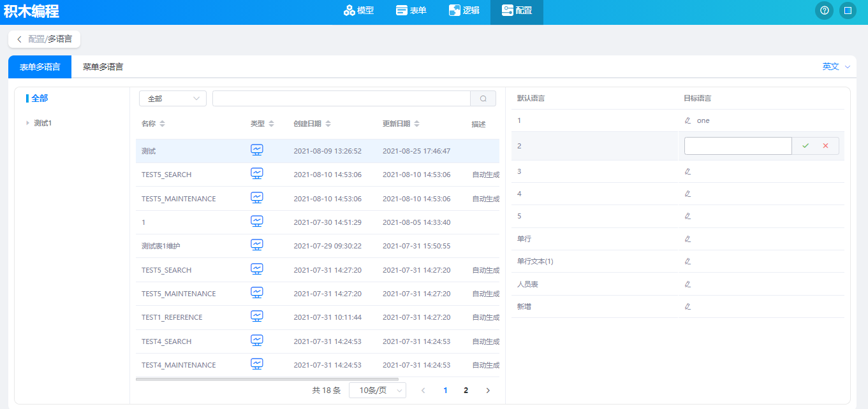Click the search magnifier button
This screenshot has width=868, height=409.
pos(483,99)
